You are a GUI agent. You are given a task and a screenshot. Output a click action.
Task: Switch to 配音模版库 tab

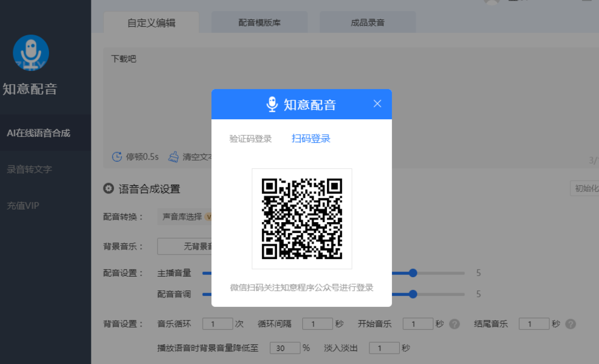click(259, 23)
